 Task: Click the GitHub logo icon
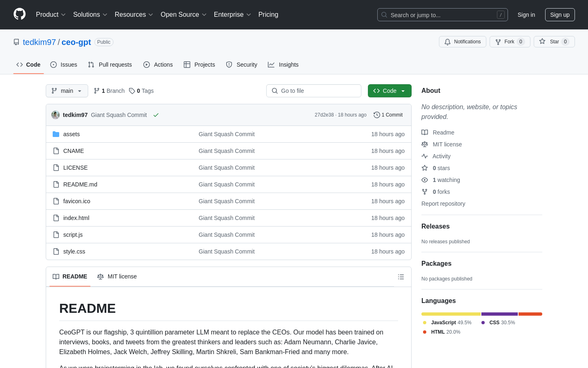click(20, 14)
